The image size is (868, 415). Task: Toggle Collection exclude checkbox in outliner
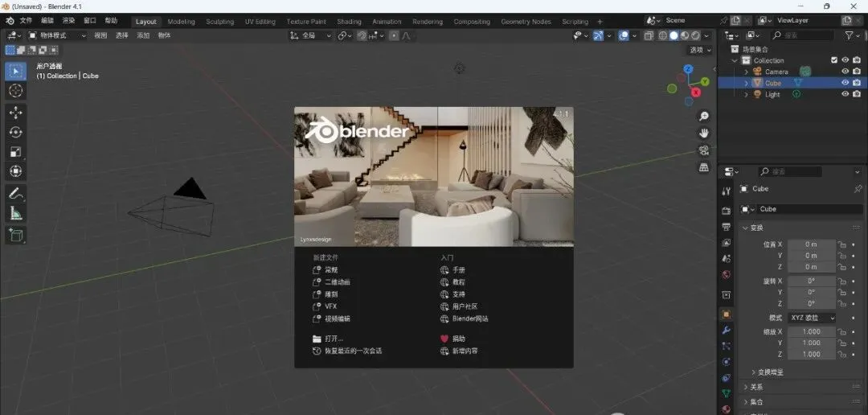(834, 60)
